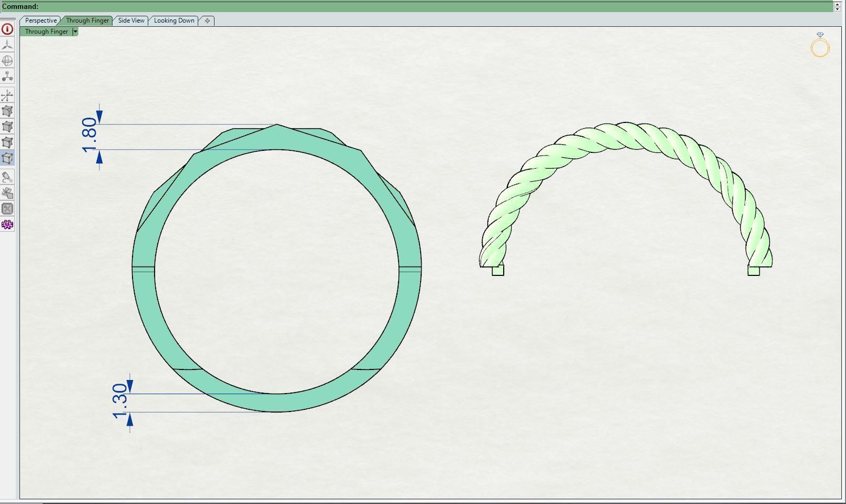Click the third plain cube icon

pyautogui.click(x=7, y=142)
